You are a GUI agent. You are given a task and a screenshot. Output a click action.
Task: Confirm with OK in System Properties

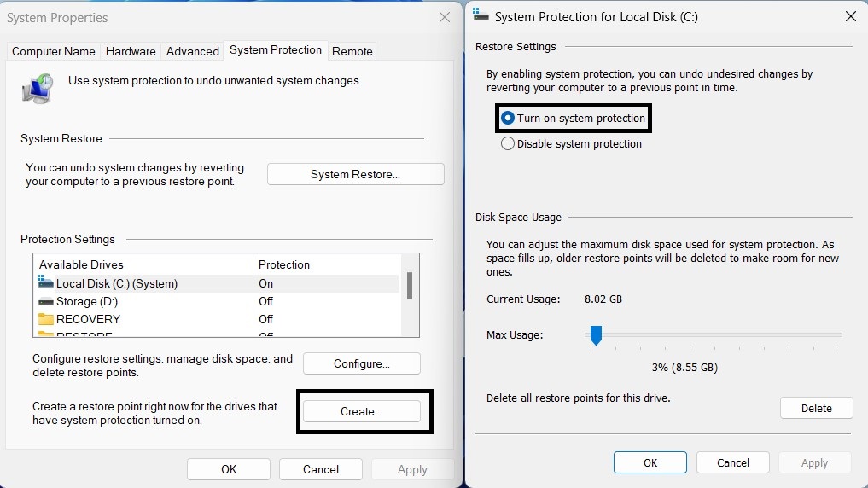[x=229, y=469]
